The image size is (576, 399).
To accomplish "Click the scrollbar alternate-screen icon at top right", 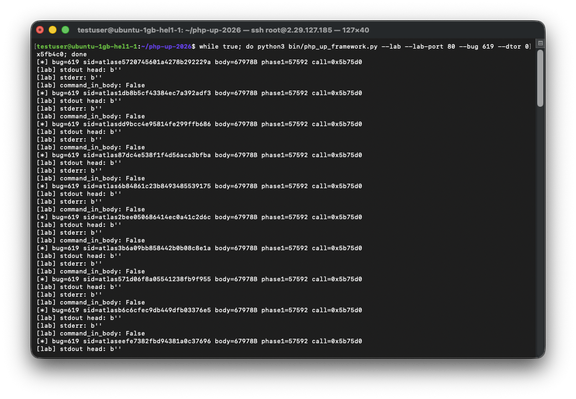I will (x=540, y=43).
